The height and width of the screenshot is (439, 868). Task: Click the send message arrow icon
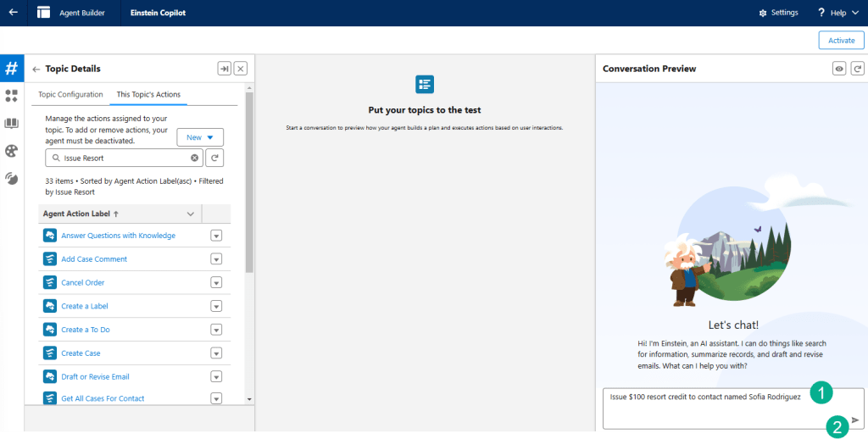pos(855,420)
